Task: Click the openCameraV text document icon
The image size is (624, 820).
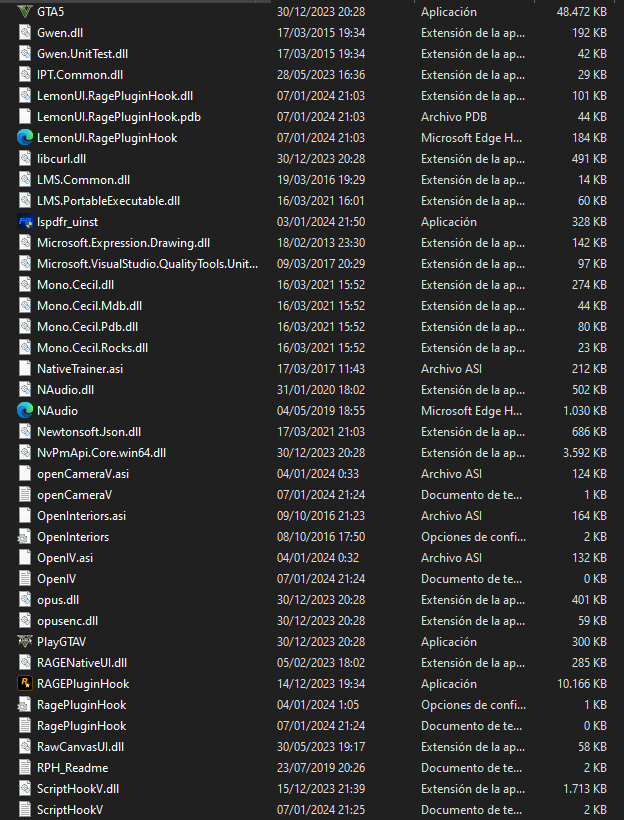Action: [x=25, y=495]
